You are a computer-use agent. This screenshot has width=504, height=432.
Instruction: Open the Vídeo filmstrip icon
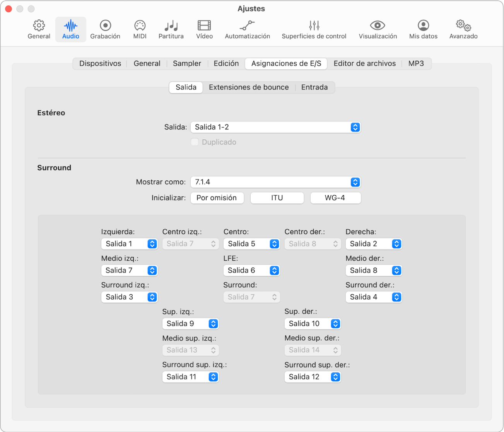pyautogui.click(x=204, y=26)
